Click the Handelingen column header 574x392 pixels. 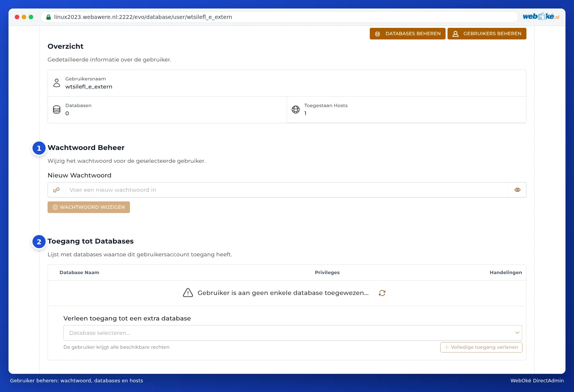pyautogui.click(x=506, y=273)
